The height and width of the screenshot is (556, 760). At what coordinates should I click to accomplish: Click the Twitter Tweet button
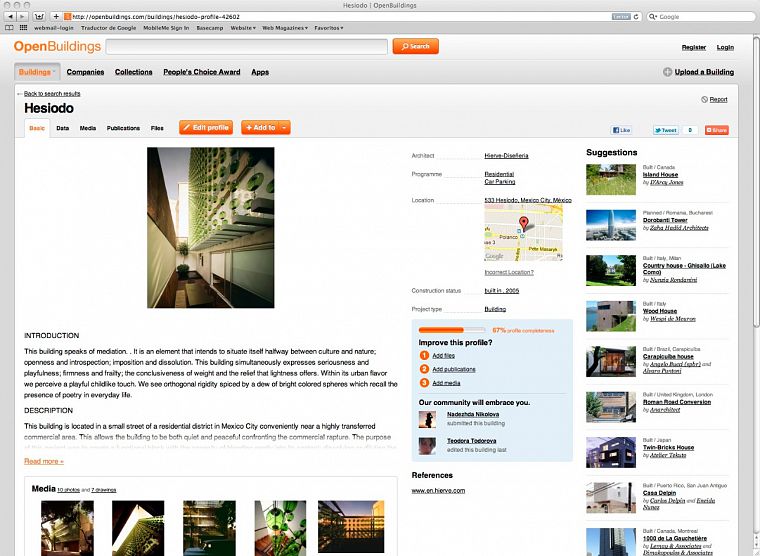click(665, 130)
